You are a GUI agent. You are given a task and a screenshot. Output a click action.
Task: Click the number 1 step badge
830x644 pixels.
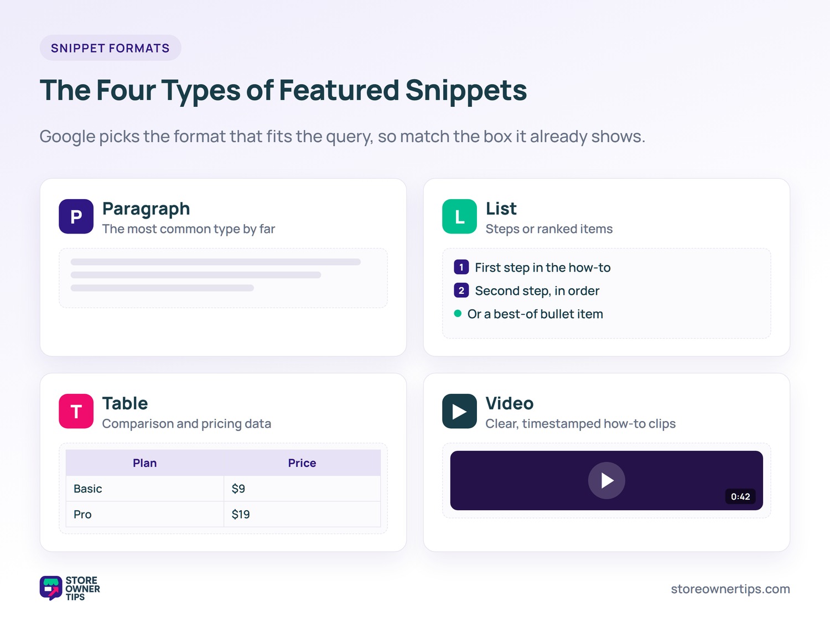[461, 267]
